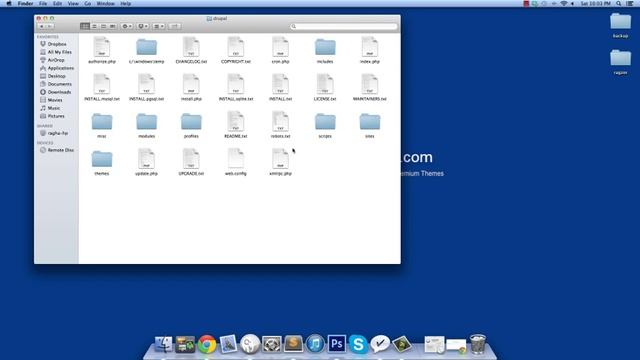This screenshot has height=360, width=640.
Task: Open the Help menu in menu bar
Action: click(x=126, y=3)
